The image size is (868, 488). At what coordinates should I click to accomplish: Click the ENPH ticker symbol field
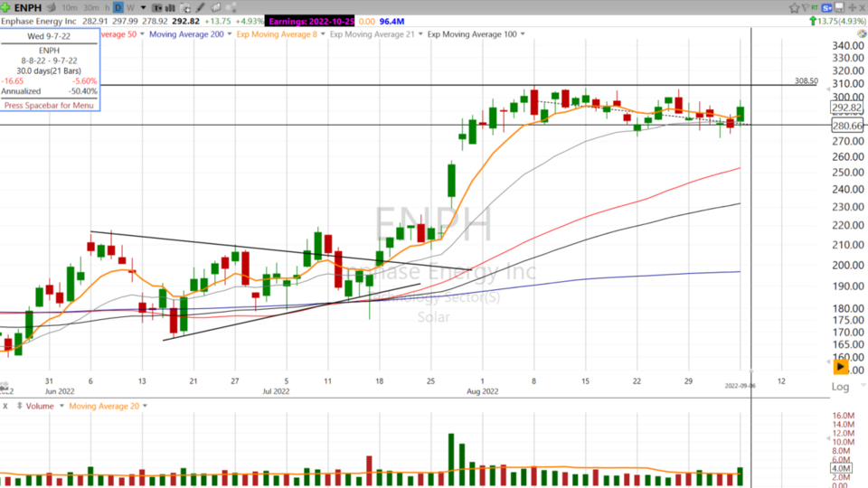tap(28, 8)
